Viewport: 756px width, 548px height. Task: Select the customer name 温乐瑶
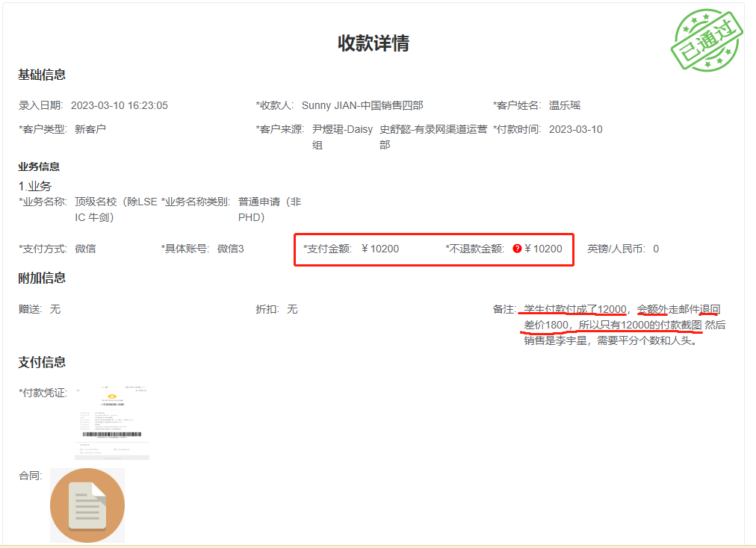click(x=565, y=105)
